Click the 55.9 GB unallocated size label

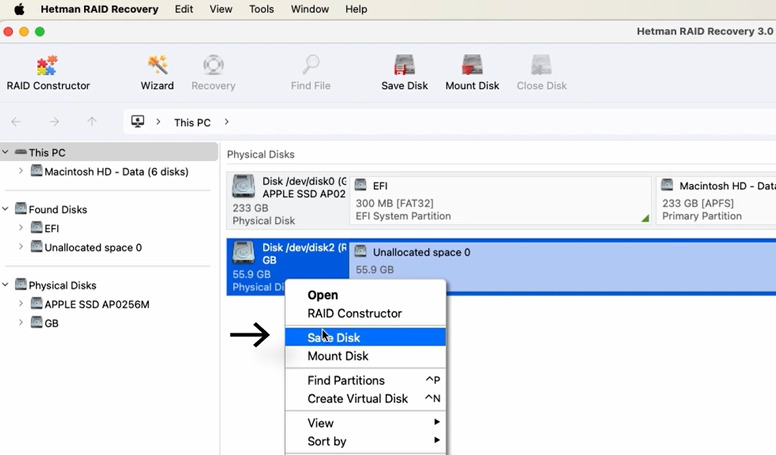pyautogui.click(x=375, y=270)
